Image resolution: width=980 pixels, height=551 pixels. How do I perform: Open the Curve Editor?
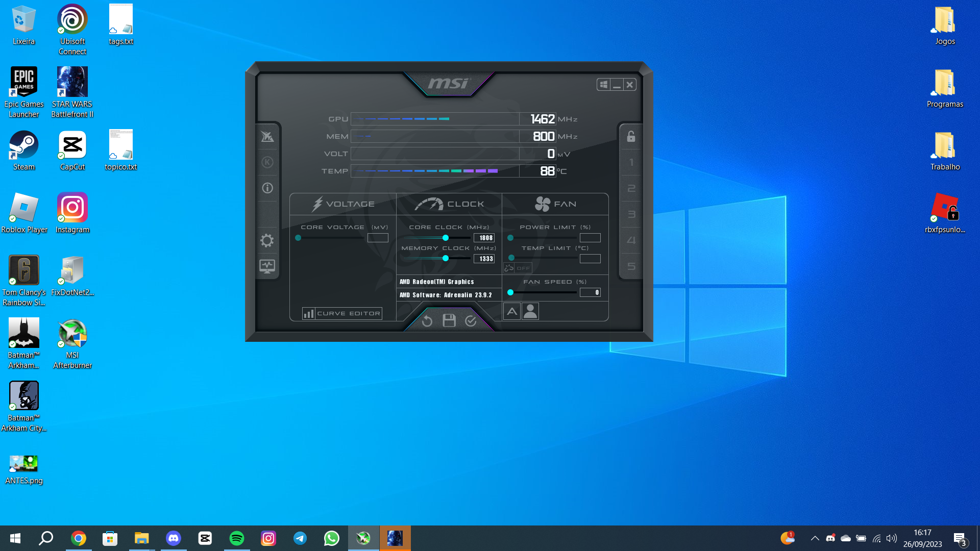(342, 313)
